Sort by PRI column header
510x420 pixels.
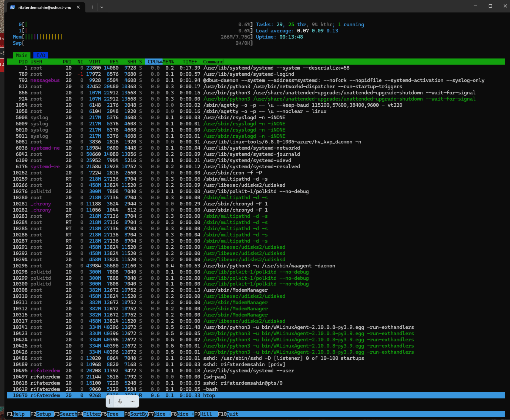click(x=67, y=62)
